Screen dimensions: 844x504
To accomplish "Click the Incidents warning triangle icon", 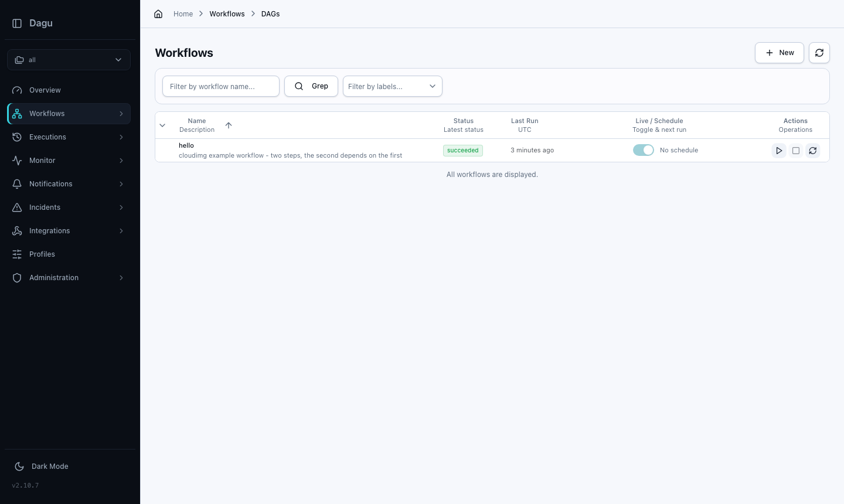I will click(x=17, y=207).
